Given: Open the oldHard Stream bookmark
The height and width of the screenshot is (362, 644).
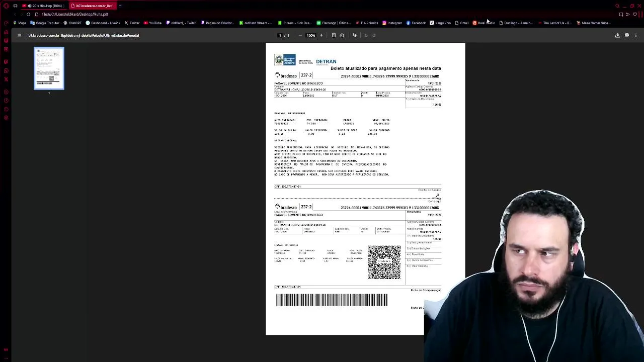Looking at the screenshot, I should click(256, 23).
